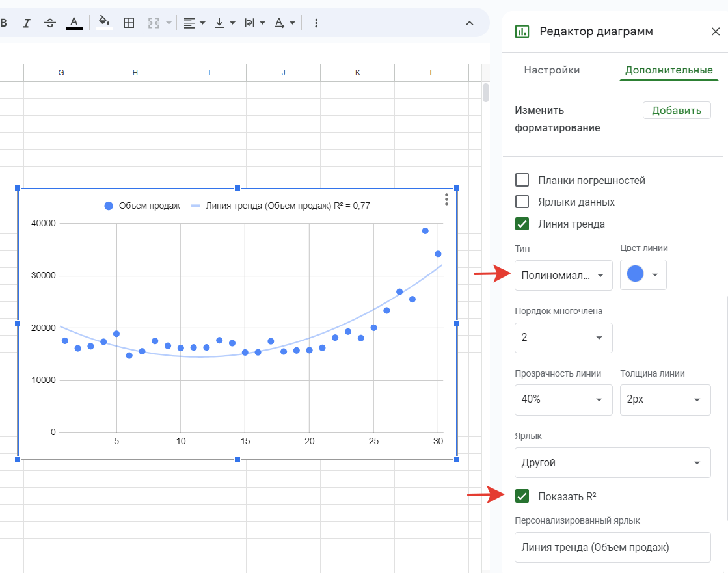
Task: Open the Прозрачность линии dropdown
Action: coord(563,399)
